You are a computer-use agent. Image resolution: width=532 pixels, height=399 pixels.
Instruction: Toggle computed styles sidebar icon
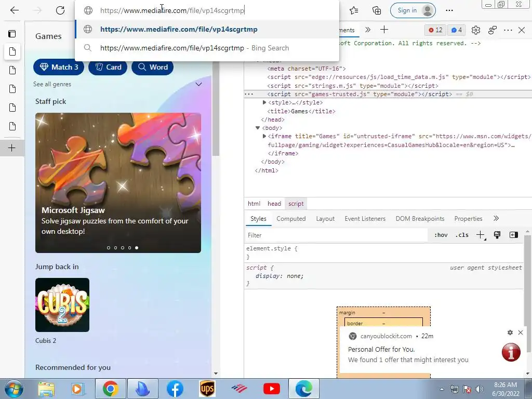pyautogui.click(x=514, y=235)
